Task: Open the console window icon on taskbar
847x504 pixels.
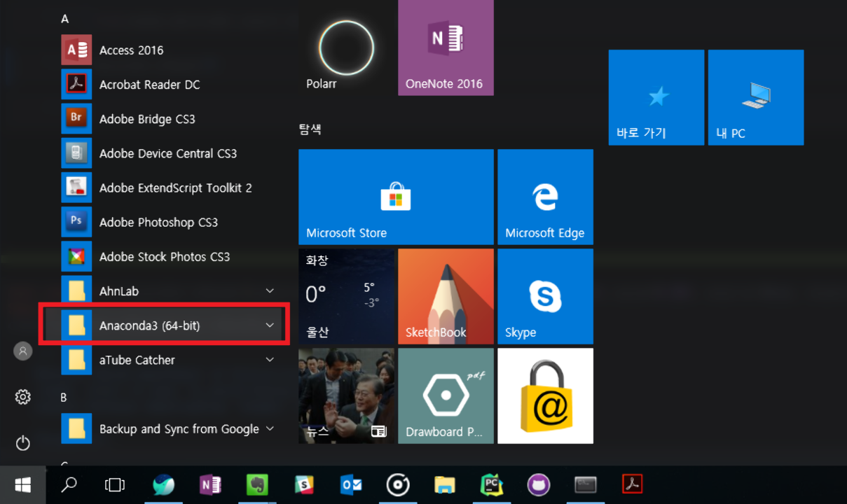Action: tap(586, 484)
